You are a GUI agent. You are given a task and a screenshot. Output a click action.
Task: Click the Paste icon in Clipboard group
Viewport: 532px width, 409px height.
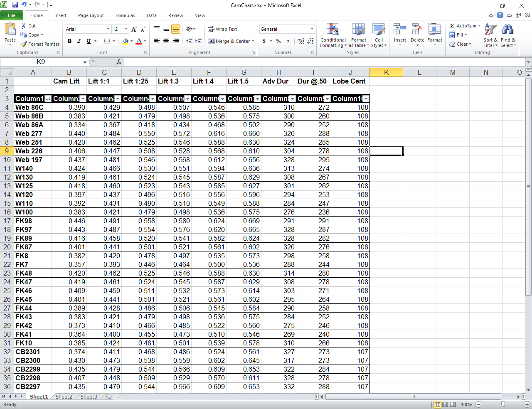pyautogui.click(x=10, y=30)
